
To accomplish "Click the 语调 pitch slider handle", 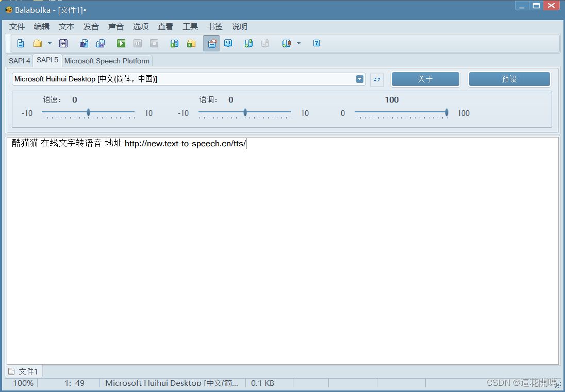I will (x=245, y=112).
